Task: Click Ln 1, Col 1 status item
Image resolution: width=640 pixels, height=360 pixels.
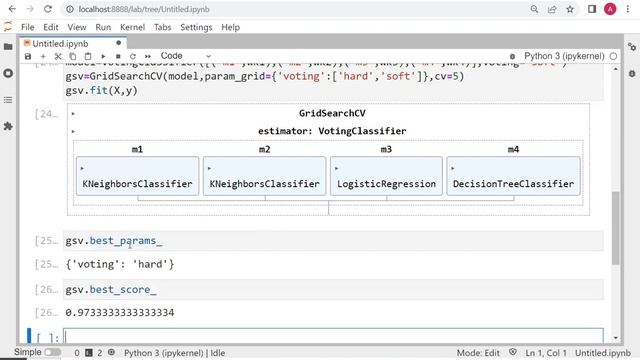Action: 546,353
